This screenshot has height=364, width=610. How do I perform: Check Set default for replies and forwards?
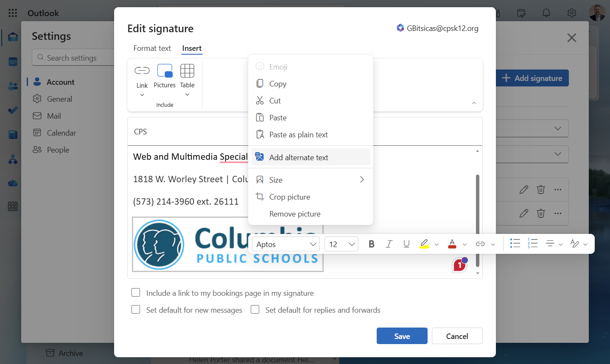(x=255, y=310)
